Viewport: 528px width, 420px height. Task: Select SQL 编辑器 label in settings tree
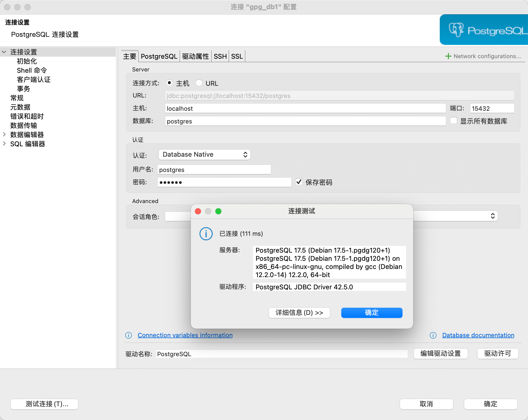(28, 144)
